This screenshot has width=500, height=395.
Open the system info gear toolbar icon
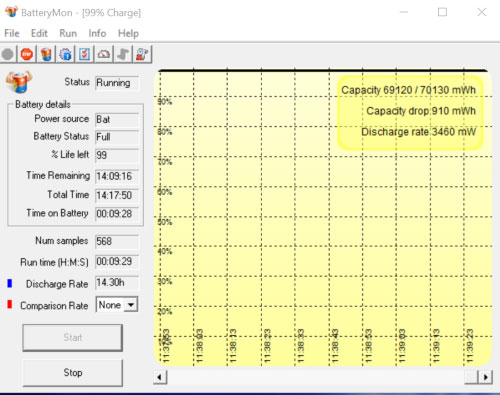coord(65,54)
